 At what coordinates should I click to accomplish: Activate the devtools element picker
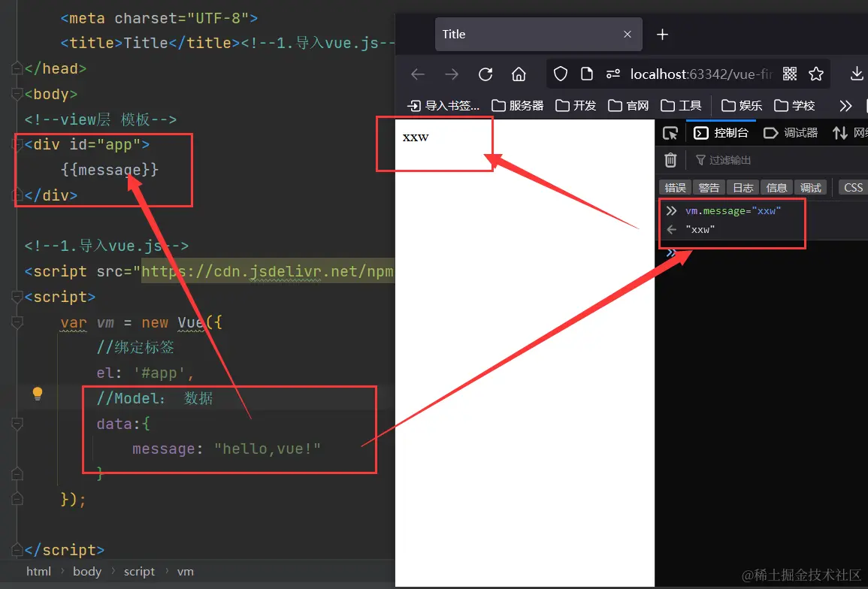pyautogui.click(x=670, y=133)
